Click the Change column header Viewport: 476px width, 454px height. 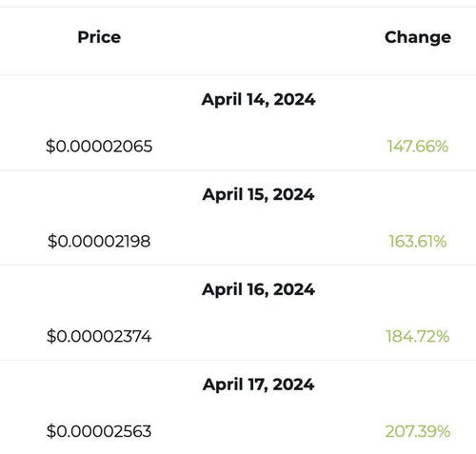[418, 38]
